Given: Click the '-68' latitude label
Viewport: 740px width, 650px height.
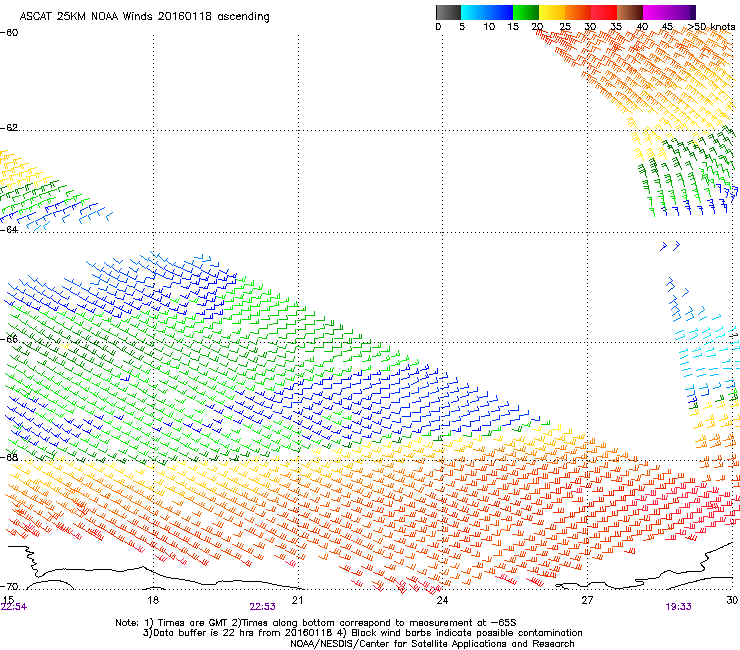Looking at the screenshot, I should coord(9,457).
